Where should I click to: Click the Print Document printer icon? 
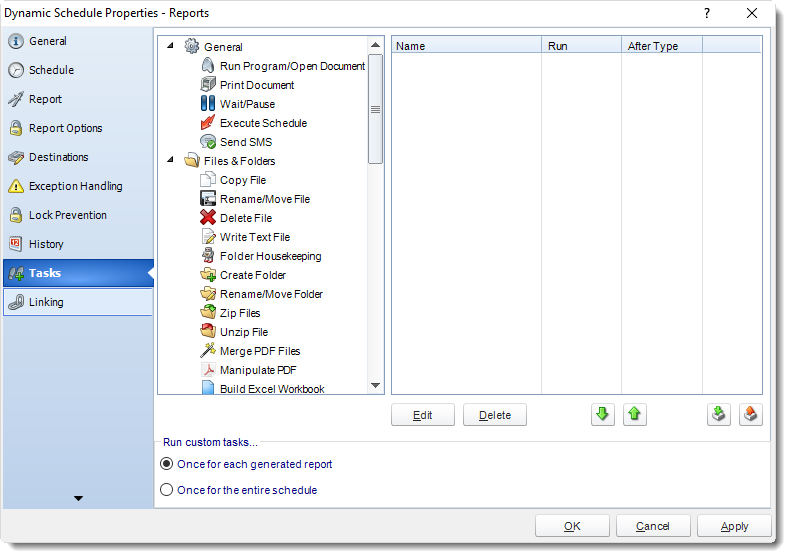(207, 84)
